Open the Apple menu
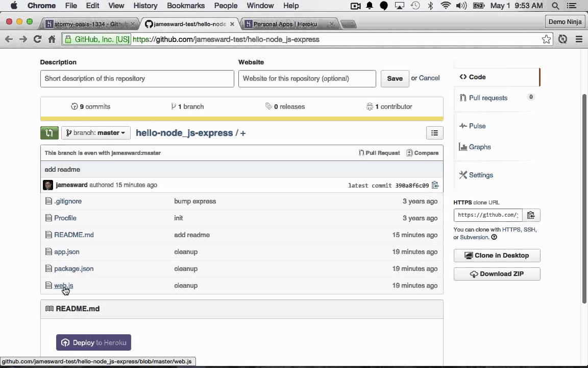 point(14,6)
